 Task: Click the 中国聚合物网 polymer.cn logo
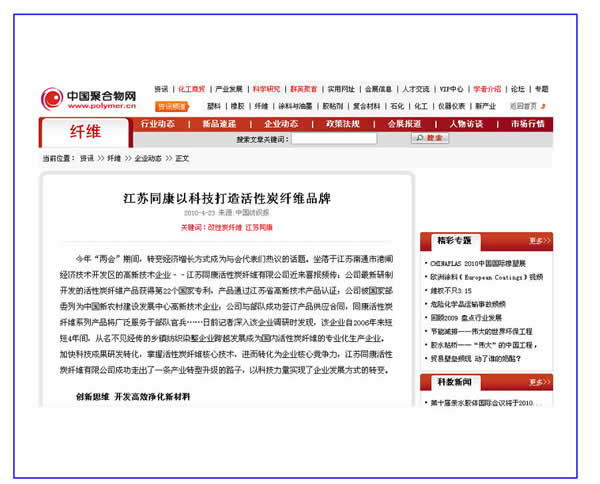click(86, 97)
